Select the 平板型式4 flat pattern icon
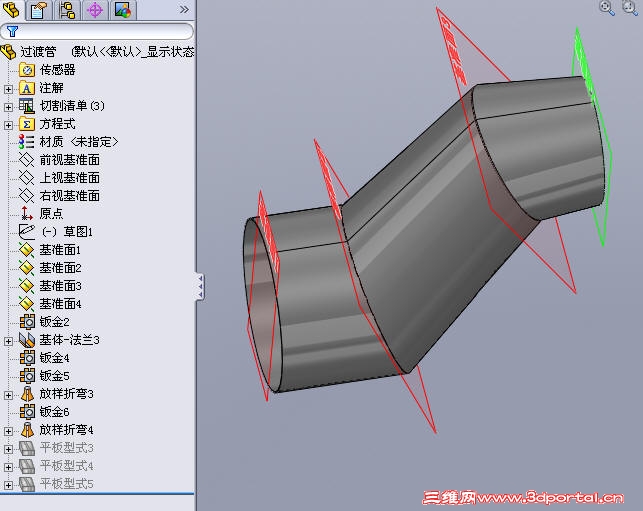This screenshot has height=511, width=643. 27,466
